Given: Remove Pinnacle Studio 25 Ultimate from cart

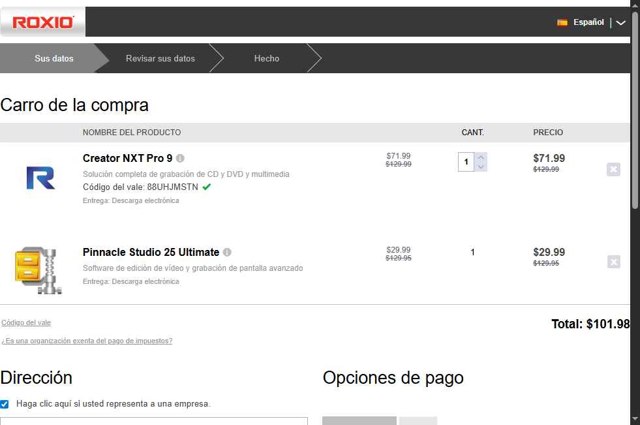Looking at the screenshot, I should click(613, 262).
